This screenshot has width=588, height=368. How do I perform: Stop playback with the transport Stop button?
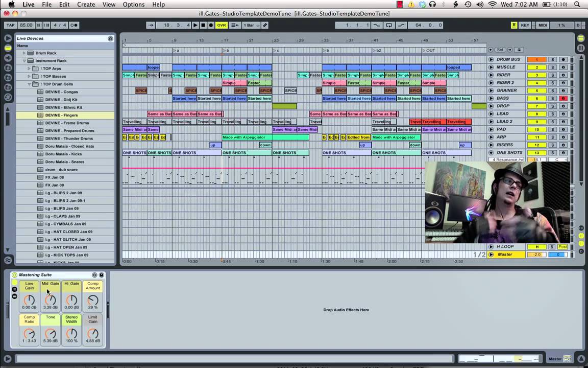pyautogui.click(x=203, y=25)
